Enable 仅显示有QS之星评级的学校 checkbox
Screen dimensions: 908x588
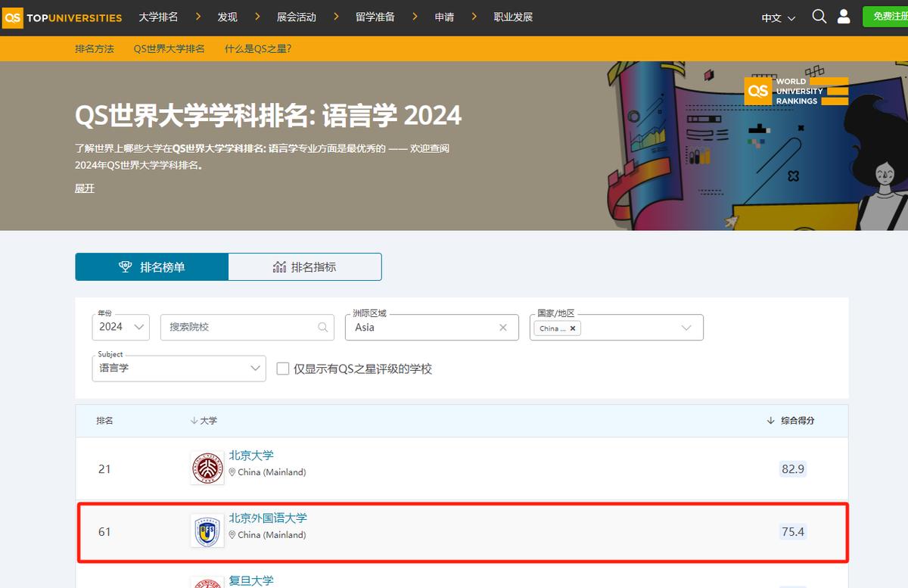(283, 369)
